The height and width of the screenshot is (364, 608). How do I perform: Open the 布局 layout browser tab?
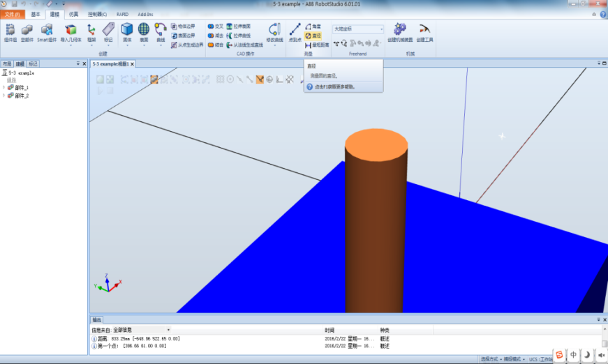[7, 64]
